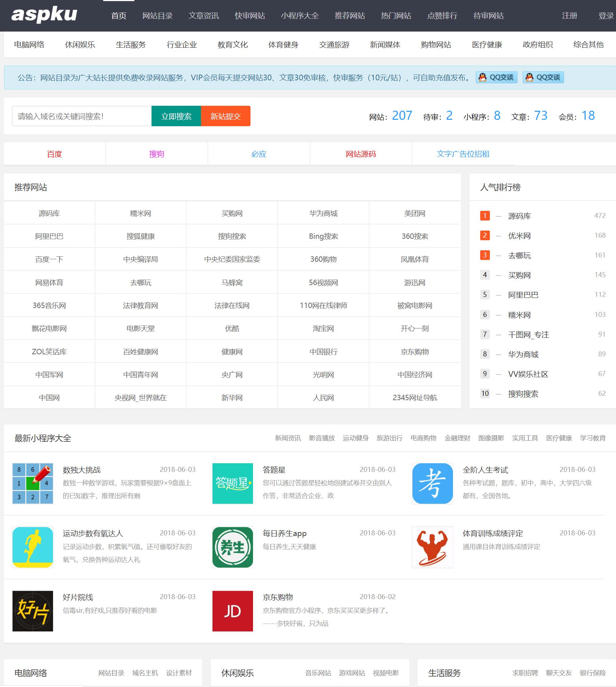This screenshot has width=616, height=687.
Task: Open 2345网址导航 in the grid
Action: (415, 398)
